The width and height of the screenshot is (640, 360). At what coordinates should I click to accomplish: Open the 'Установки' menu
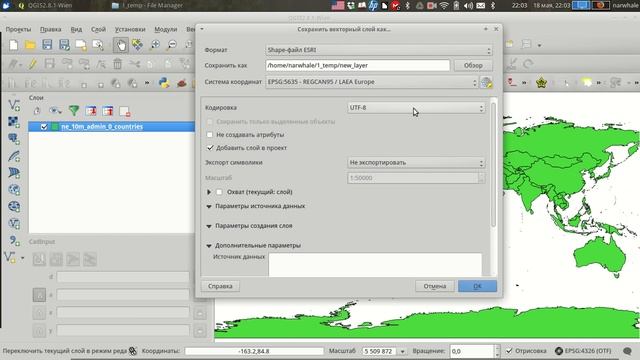(130, 29)
